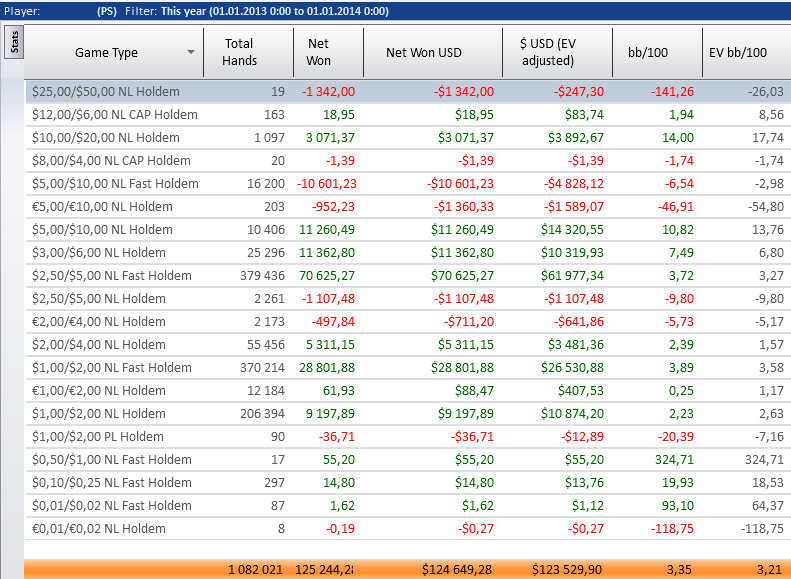Screen dimensions: 791x579
Task: Select the €1,00/€2,00 NL Holdem row
Action: (x=408, y=391)
